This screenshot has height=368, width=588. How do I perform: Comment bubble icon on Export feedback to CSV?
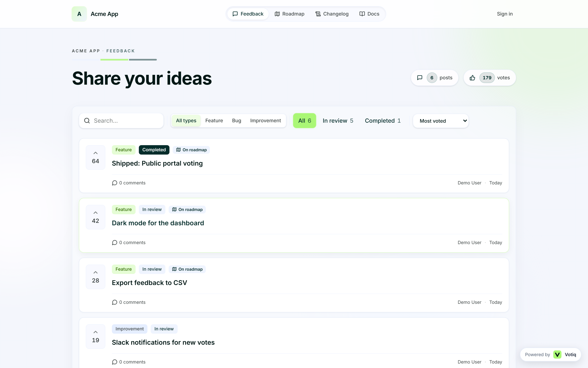(x=115, y=302)
